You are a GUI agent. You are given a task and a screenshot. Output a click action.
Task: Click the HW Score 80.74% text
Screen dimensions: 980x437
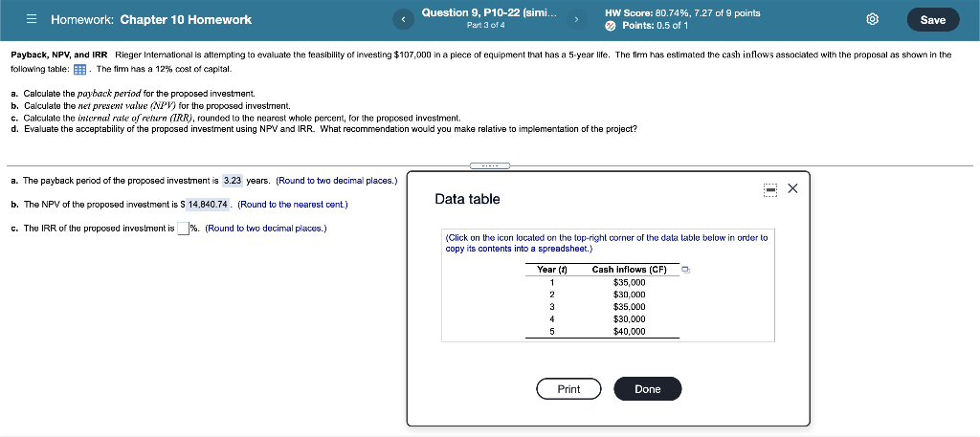click(x=682, y=13)
